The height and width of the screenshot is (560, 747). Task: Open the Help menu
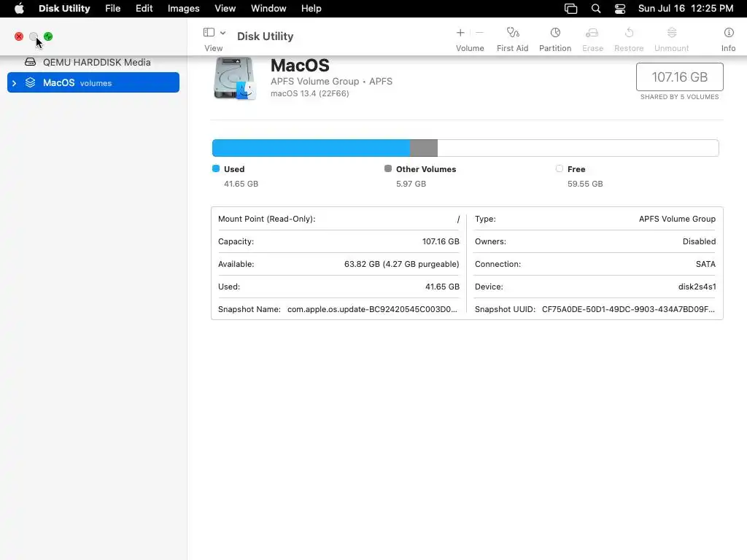tap(311, 9)
